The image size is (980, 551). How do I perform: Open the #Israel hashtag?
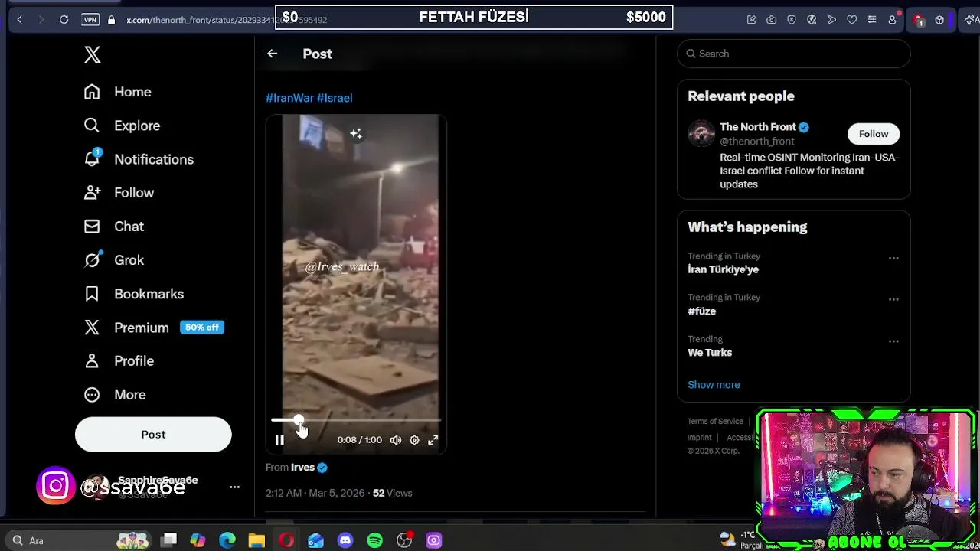click(335, 98)
